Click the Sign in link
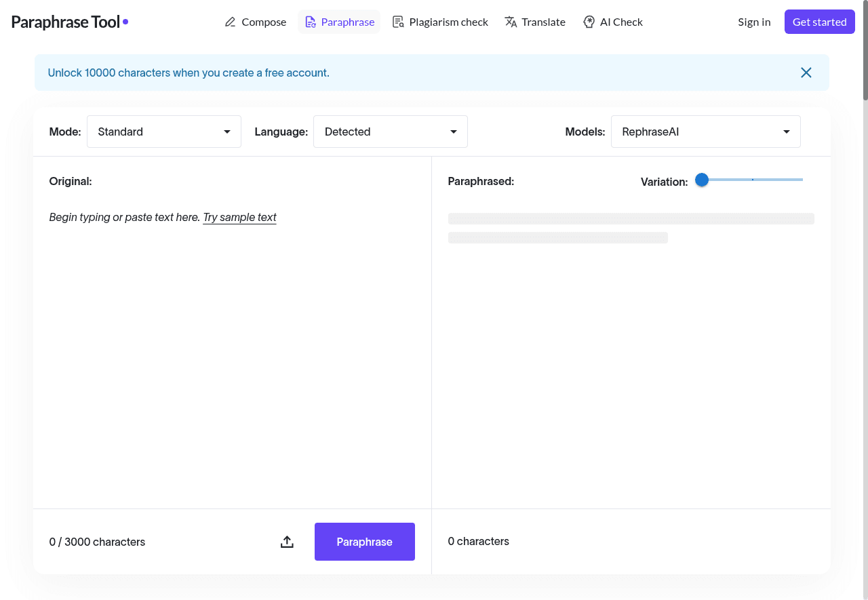 754,22
